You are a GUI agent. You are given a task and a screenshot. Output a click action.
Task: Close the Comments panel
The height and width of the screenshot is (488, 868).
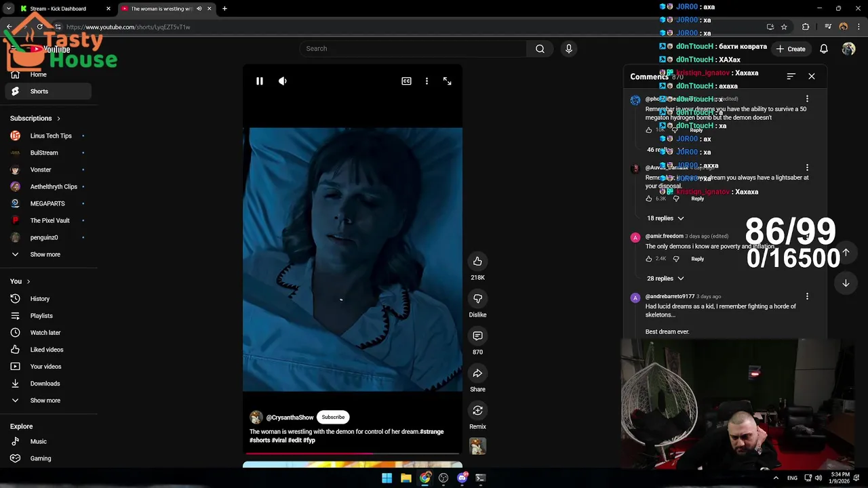click(812, 77)
